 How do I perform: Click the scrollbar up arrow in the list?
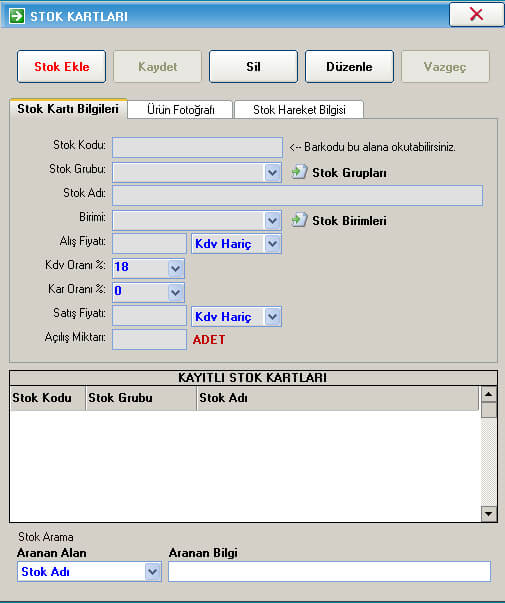coord(488,394)
